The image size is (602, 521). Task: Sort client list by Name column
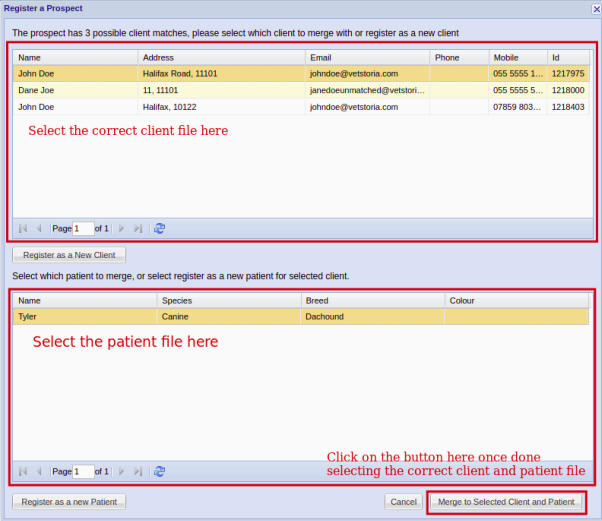75,58
